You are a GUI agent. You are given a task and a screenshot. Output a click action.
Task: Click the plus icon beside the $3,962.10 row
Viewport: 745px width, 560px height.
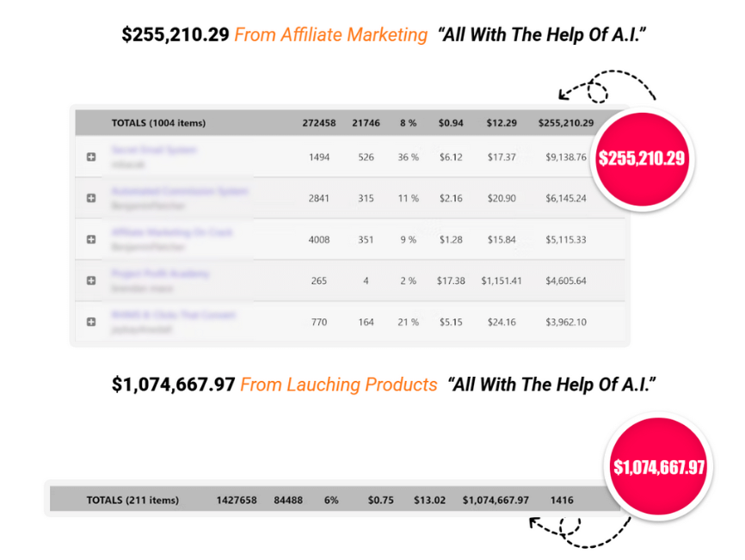coord(91,322)
